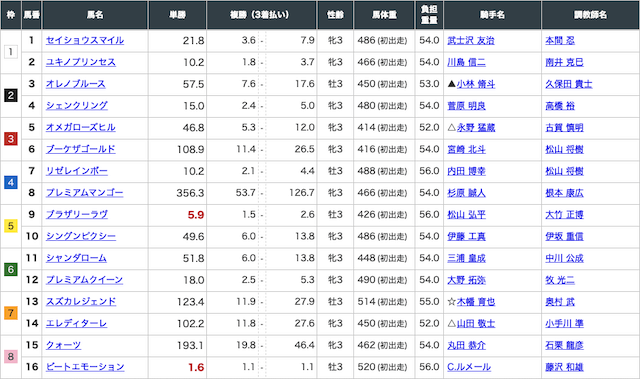Image resolution: width=640 pixels, height=379 pixels.
Task: Select jockey 山田 敬士
Action: (x=476, y=323)
